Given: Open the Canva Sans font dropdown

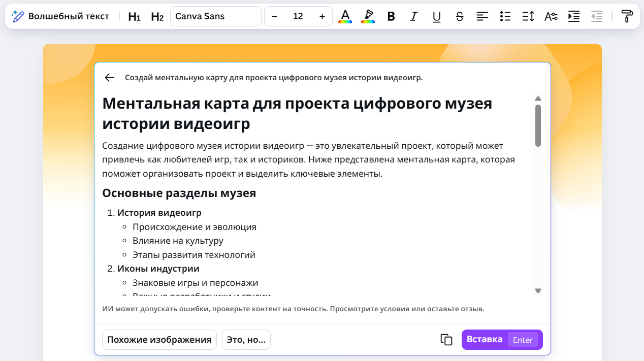Looking at the screenshot, I should pyautogui.click(x=215, y=16).
